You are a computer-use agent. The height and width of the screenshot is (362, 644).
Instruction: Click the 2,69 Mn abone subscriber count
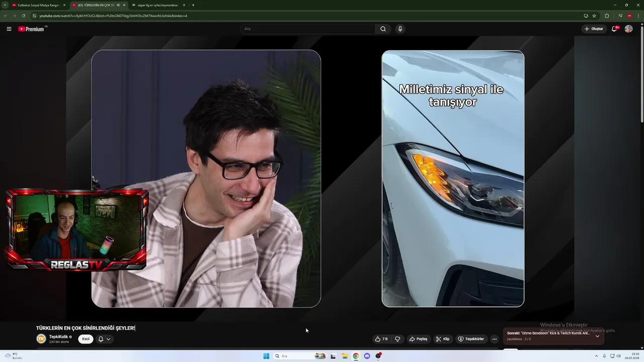(58, 342)
